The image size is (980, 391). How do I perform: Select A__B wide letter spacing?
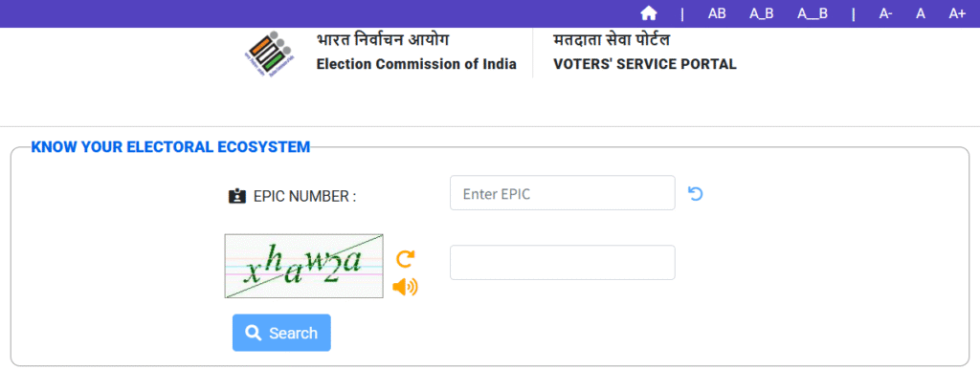(x=812, y=13)
